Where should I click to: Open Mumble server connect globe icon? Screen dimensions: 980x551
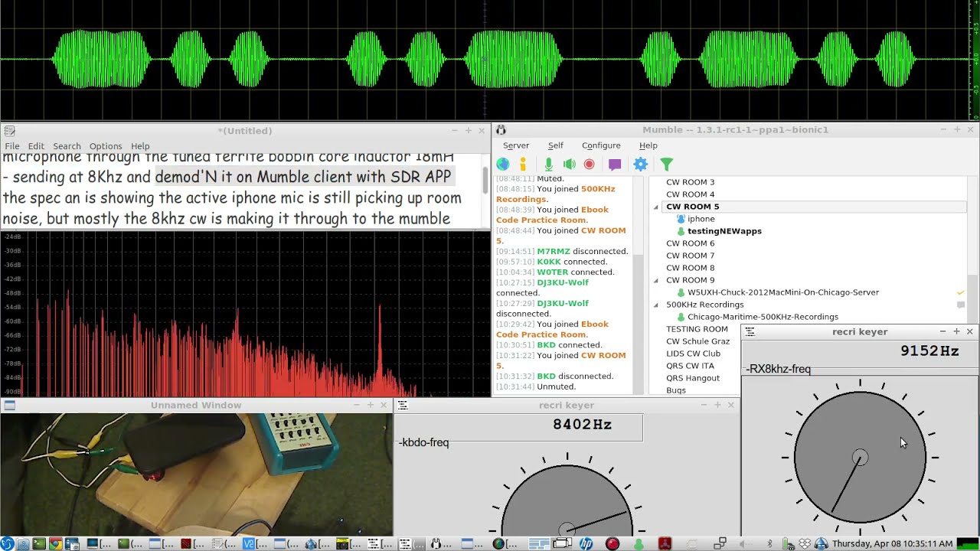tap(502, 164)
